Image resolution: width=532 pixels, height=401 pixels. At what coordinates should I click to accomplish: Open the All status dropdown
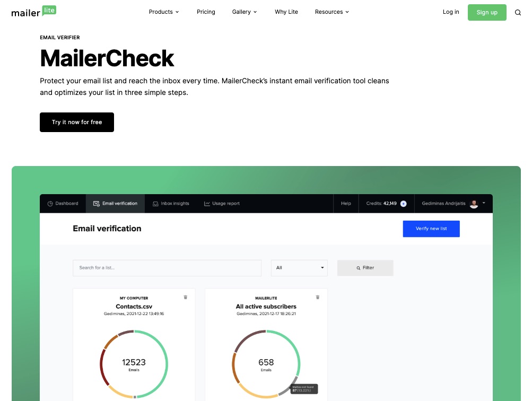(299, 268)
